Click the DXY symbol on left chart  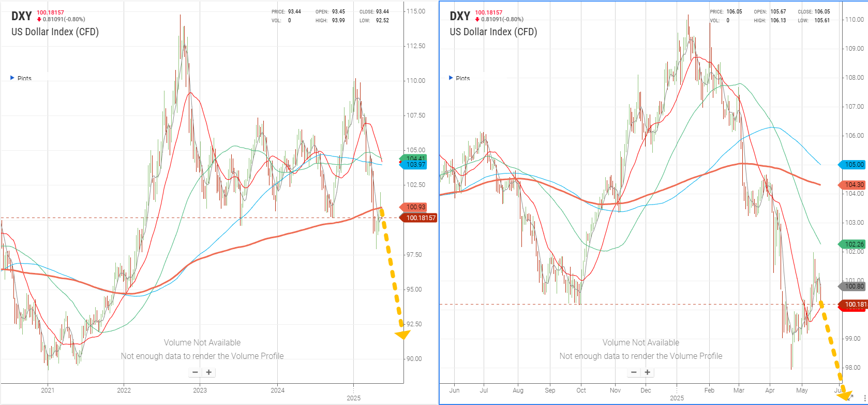(x=22, y=16)
